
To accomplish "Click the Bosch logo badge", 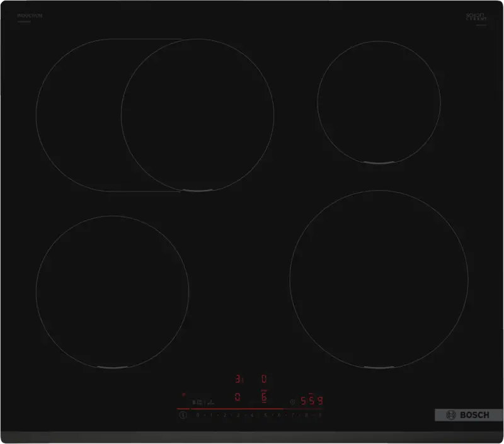I will click(x=469, y=415).
